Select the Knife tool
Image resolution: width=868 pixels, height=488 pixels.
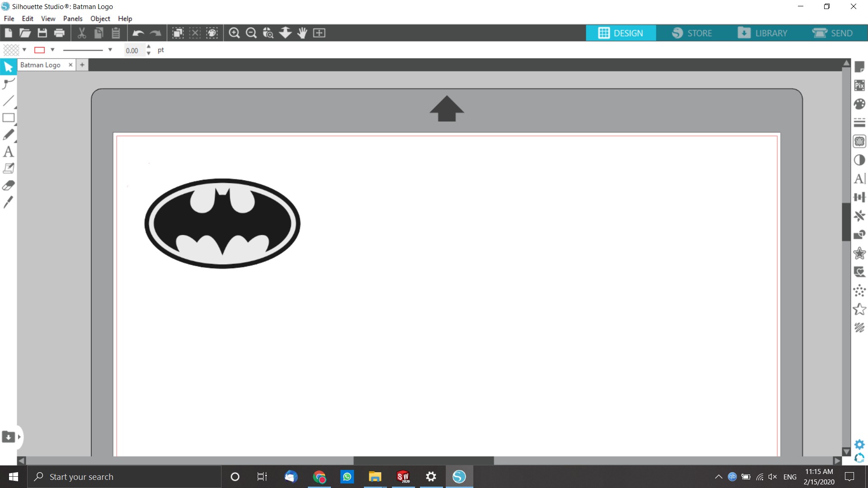(x=8, y=202)
